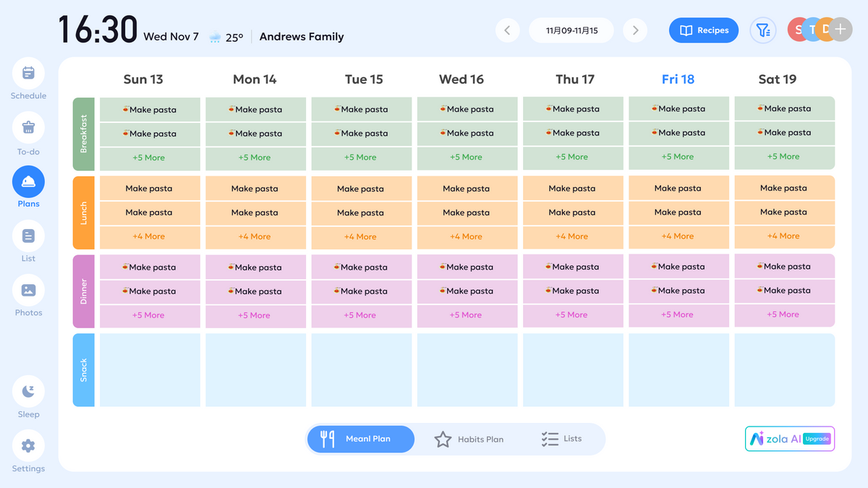Viewport: 868px width, 488px height.
Task: Expand +4 More in Thursday lunch
Action: [572, 236]
